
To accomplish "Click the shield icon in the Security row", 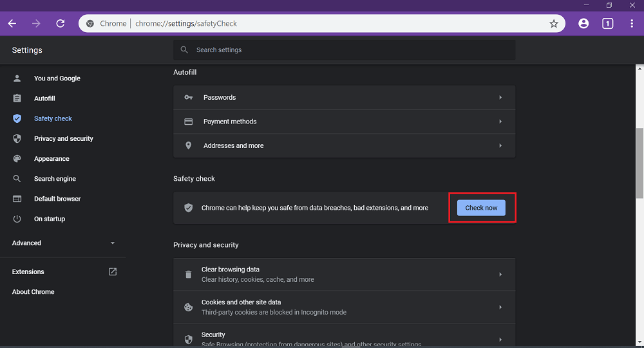I will coord(189,340).
